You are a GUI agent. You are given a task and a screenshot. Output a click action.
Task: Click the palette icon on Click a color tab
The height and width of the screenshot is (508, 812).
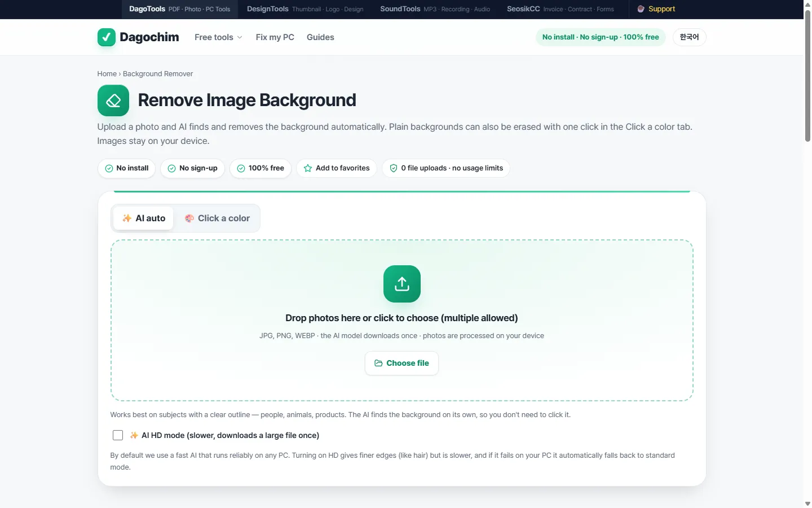coord(189,218)
